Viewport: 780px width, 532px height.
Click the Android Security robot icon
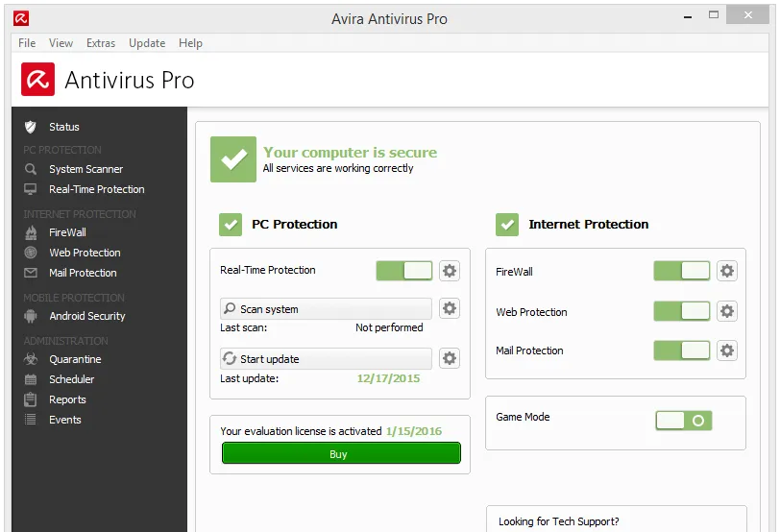click(x=31, y=316)
